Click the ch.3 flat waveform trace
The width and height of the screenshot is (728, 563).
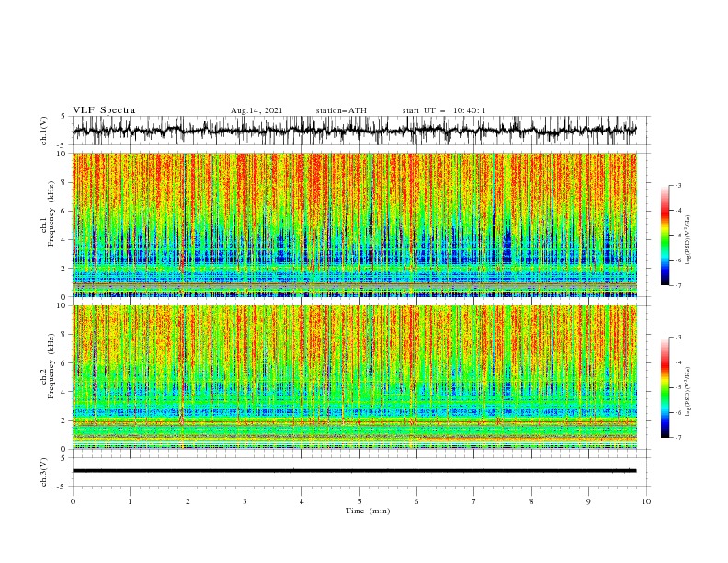pos(354,471)
